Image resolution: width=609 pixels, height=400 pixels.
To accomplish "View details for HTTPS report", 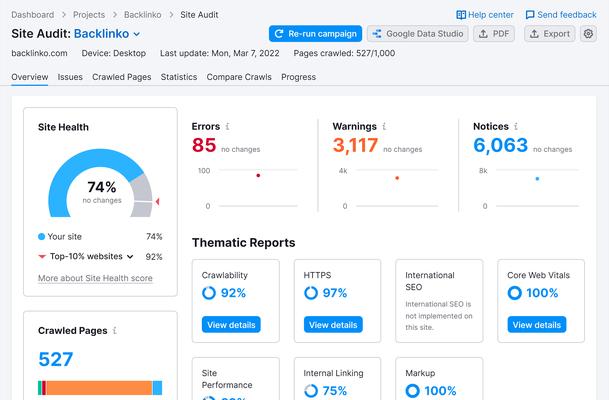I will pos(333,325).
